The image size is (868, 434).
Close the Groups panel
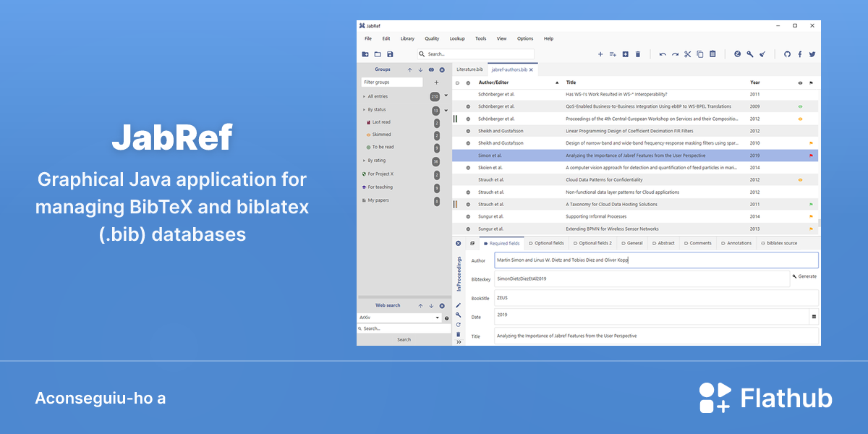pyautogui.click(x=442, y=70)
